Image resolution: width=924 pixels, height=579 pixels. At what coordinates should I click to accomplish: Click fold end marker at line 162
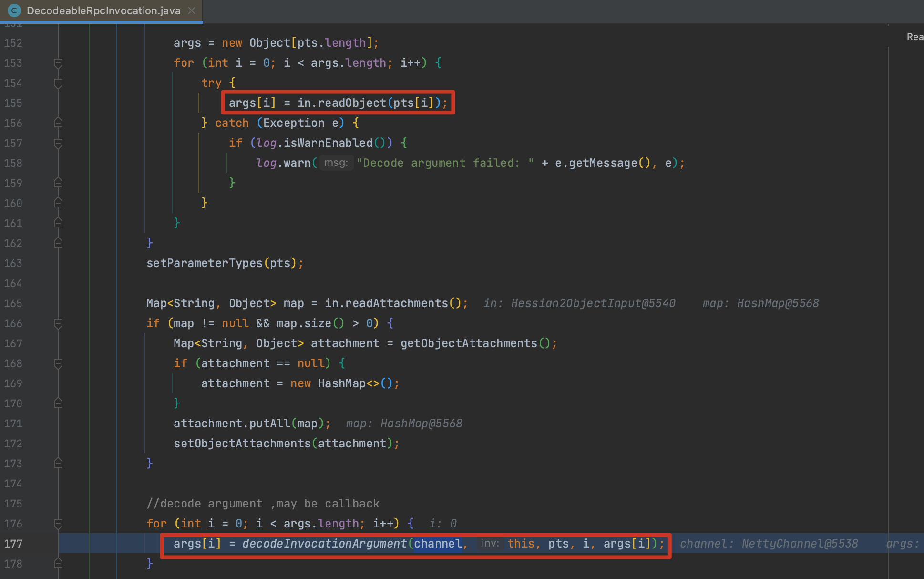(x=58, y=243)
